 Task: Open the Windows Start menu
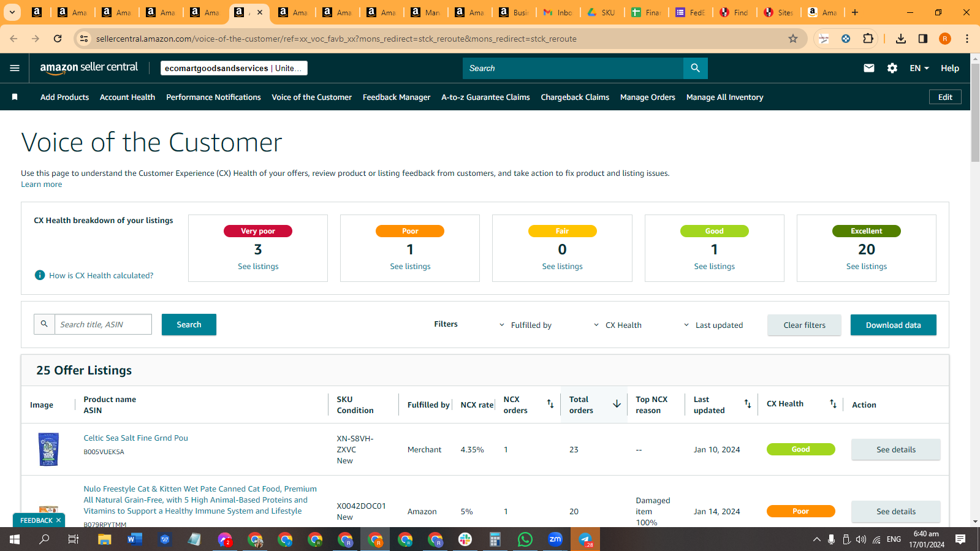coord(15,539)
